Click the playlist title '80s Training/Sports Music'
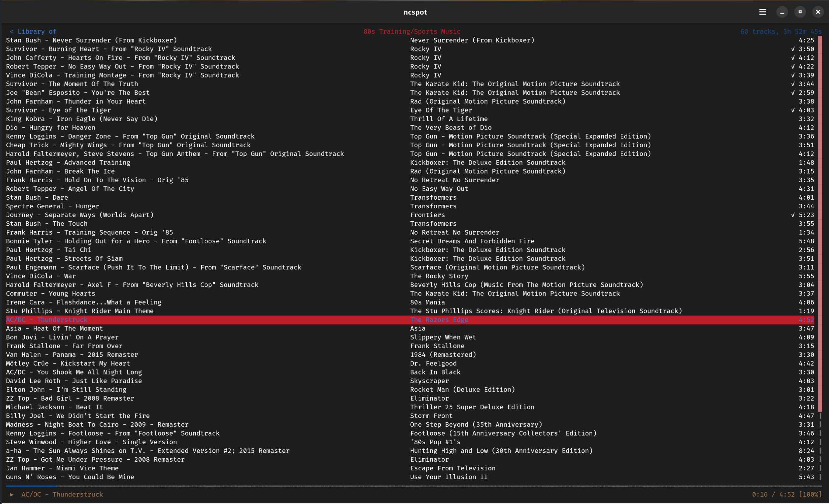 pos(412,31)
